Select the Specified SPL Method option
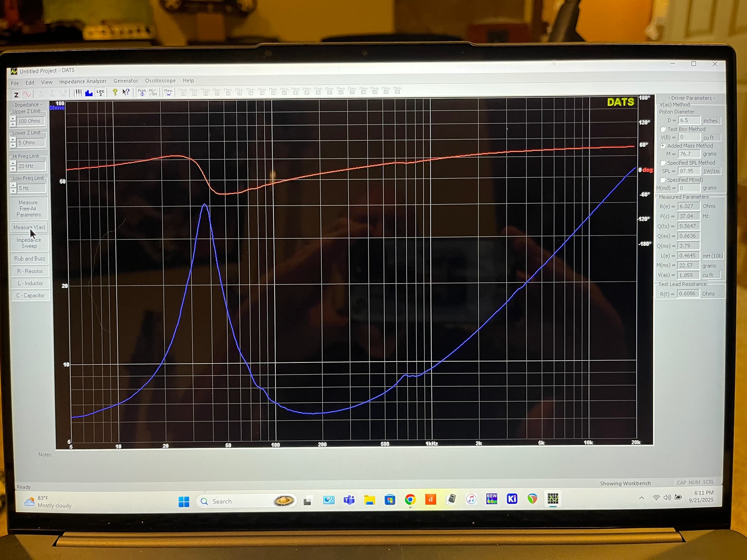This screenshot has height=560, width=747. pyautogui.click(x=663, y=163)
